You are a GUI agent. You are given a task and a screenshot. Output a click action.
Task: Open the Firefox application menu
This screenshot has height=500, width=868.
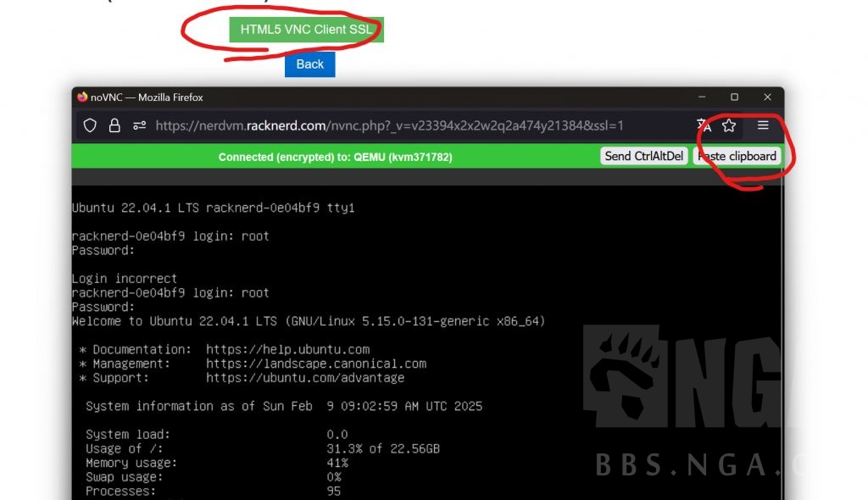[x=762, y=125]
